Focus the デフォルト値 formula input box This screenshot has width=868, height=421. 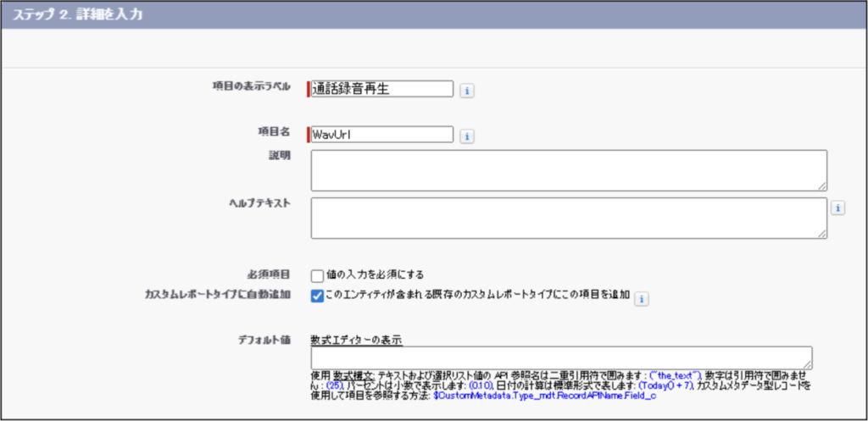tap(559, 357)
